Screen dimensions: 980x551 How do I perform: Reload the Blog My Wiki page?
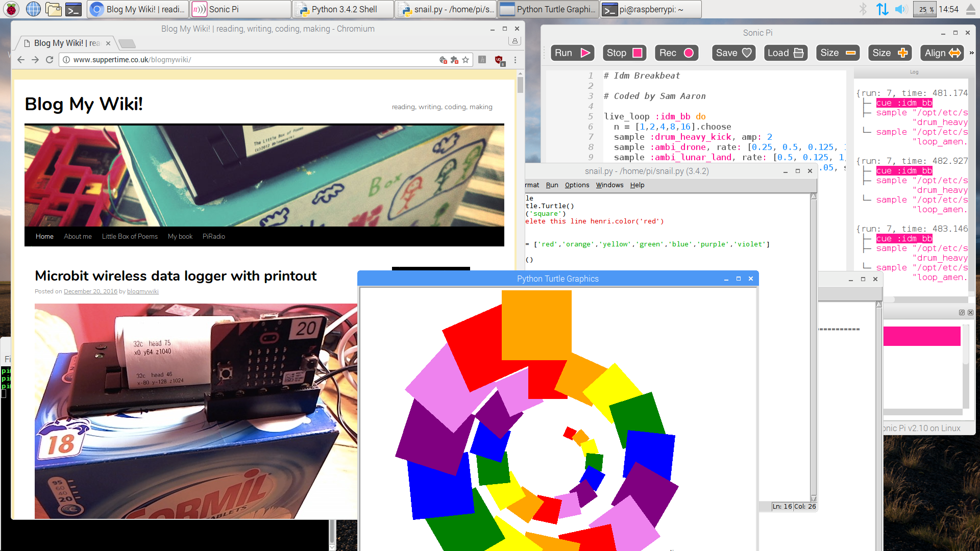(x=50, y=60)
